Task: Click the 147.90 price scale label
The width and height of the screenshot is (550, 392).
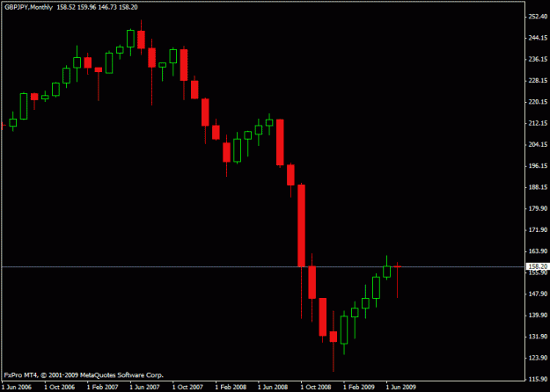Action: 538,294
